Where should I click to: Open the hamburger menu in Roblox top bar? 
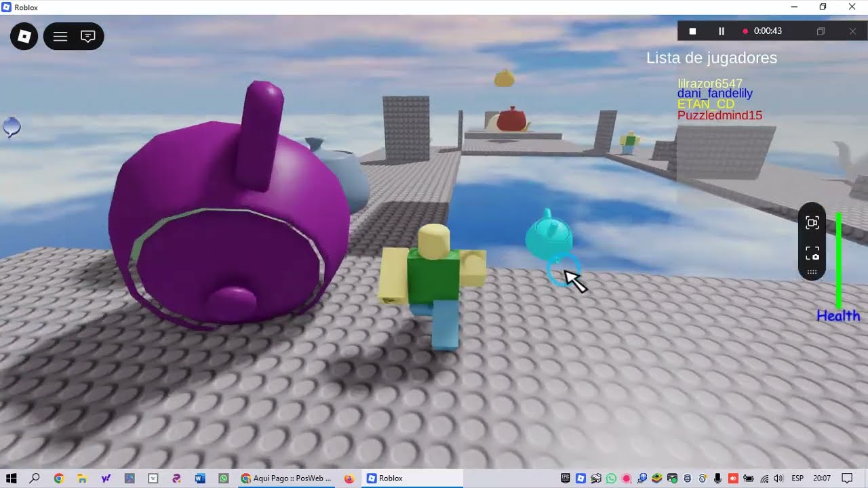(x=60, y=37)
